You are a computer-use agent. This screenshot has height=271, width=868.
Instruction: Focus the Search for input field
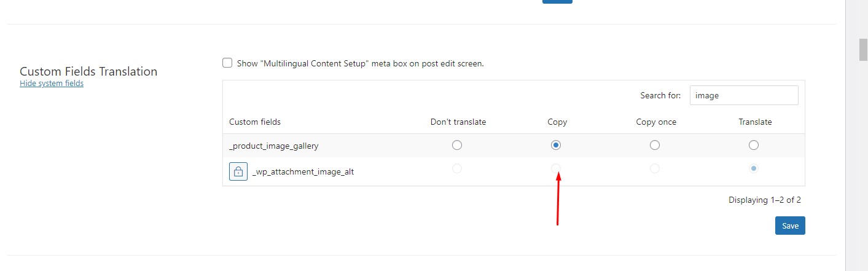point(744,95)
